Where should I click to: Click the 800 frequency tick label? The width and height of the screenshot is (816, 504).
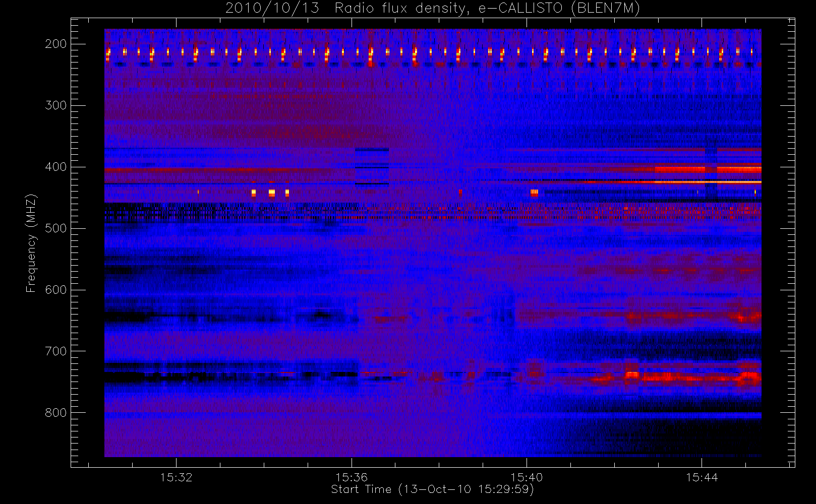pyautogui.click(x=56, y=413)
